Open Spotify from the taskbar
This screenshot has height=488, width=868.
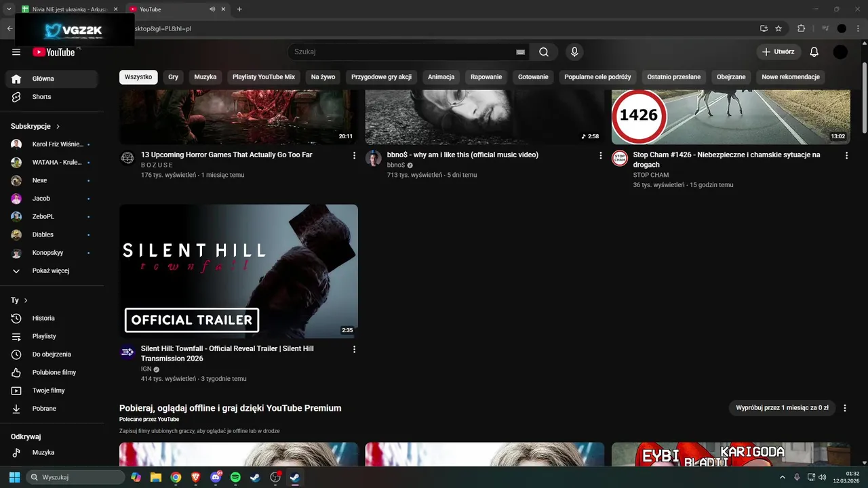pyautogui.click(x=235, y=477)
